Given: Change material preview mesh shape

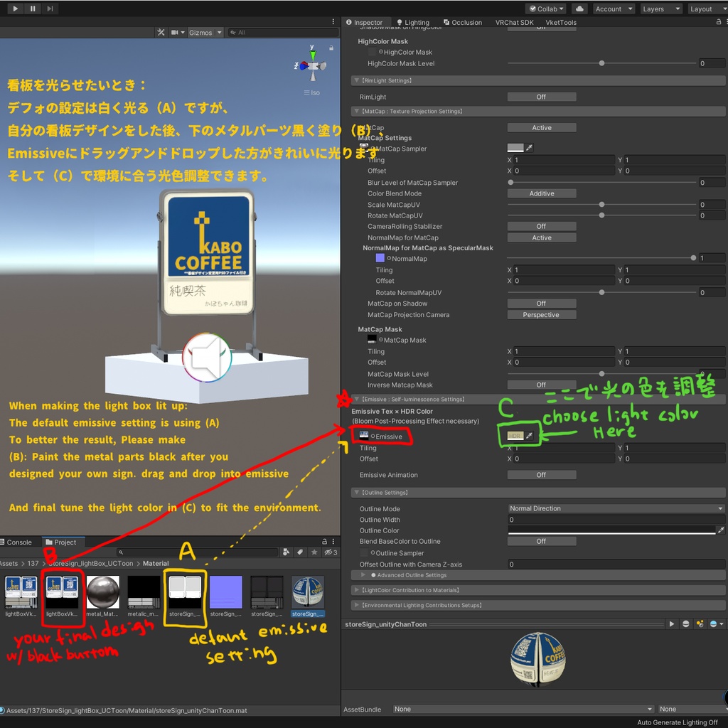Looking at the screenshot, I should tap(686, 624).
